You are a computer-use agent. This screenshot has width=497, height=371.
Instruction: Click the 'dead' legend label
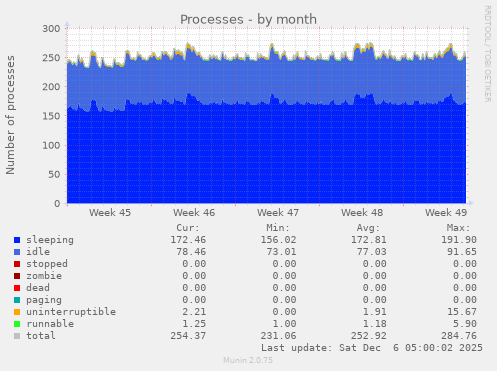[38, 288]
